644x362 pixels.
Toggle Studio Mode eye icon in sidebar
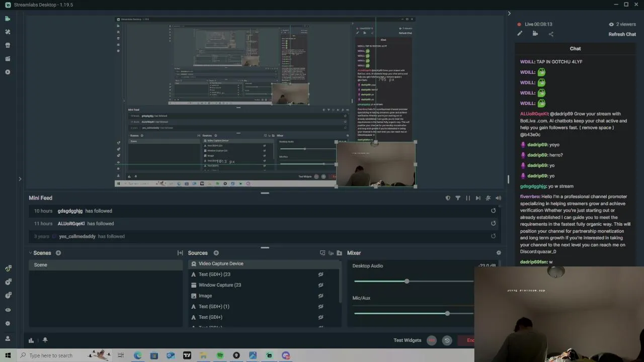(x=8, y=310)
